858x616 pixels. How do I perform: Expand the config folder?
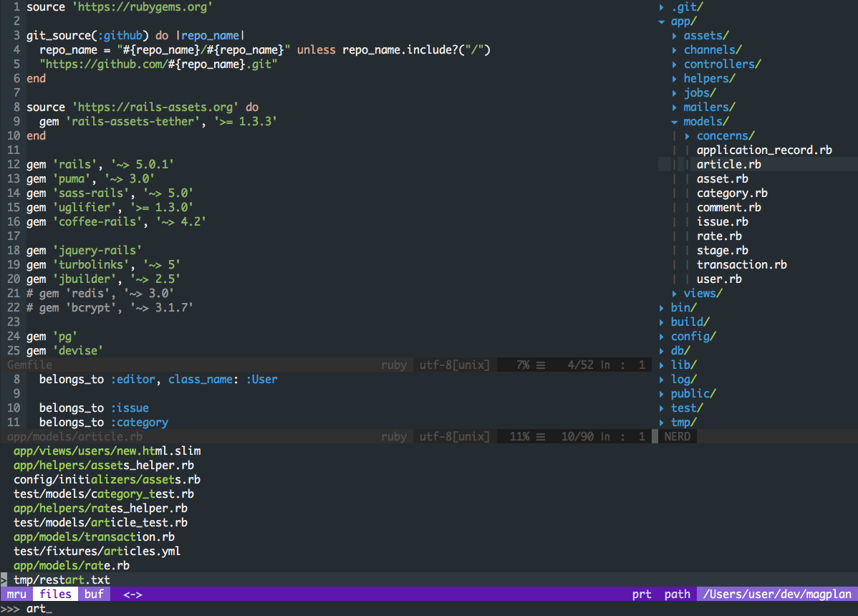[x=662, y=337]
